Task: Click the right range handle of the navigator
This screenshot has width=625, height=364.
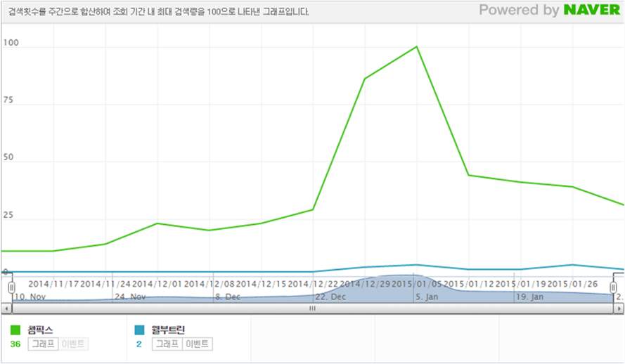Action: (x=614, y=287)
